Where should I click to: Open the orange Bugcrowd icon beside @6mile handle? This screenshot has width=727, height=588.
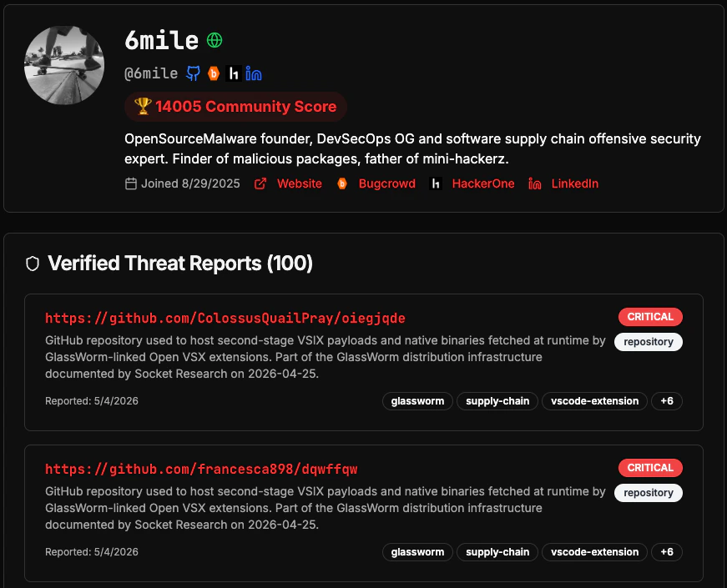click(x=214, y=73)
